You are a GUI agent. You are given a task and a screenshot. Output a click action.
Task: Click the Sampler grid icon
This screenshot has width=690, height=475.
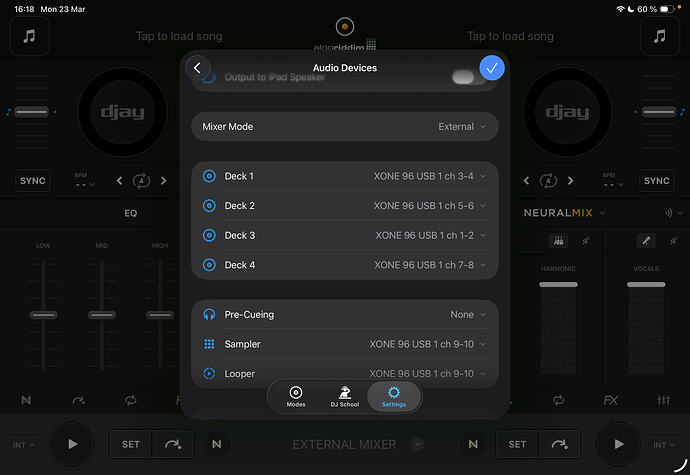[x=209, y=344]
